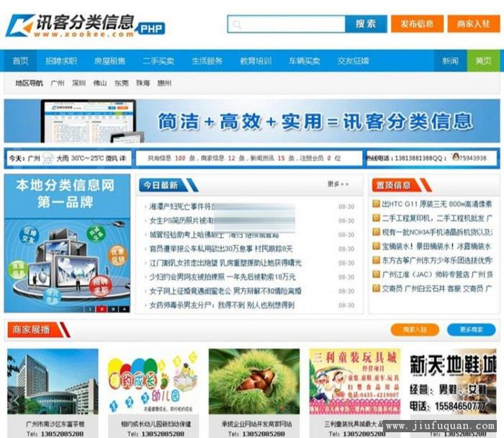The width and height of the screenshot is (504, 438).
Task: Click the square icon beside 宝桶装水 listing
Action: [x=376, y=246]
